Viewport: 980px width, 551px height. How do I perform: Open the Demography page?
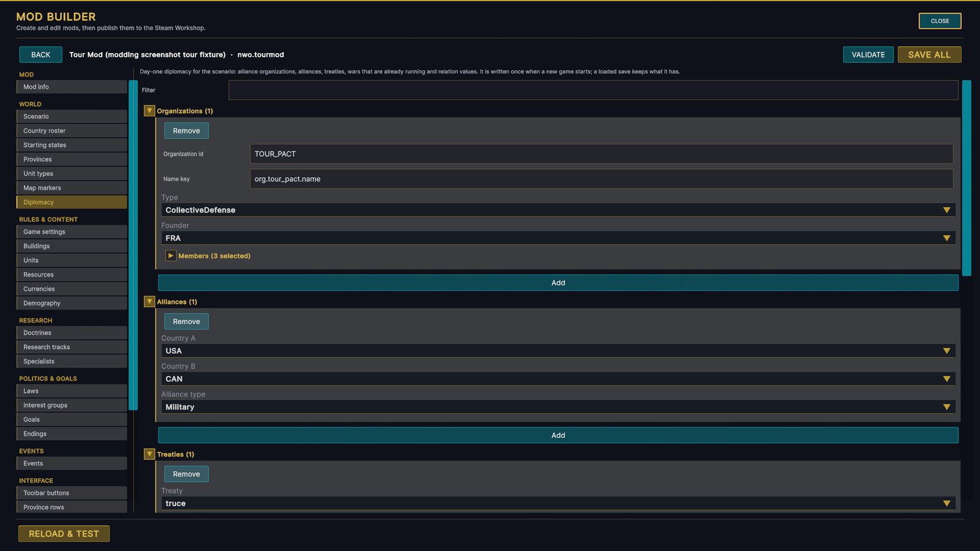point(72,303)
